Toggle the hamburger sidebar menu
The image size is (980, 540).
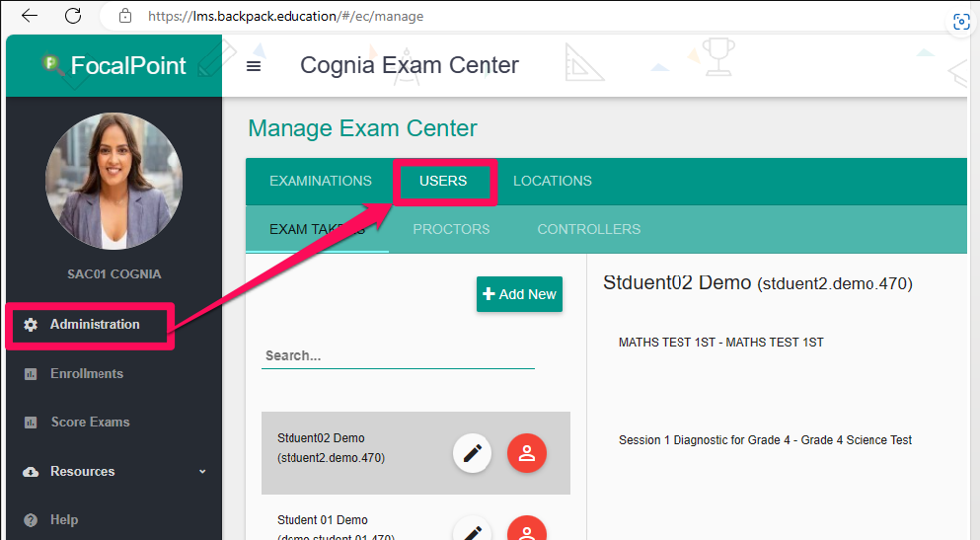tap(254, 65)
